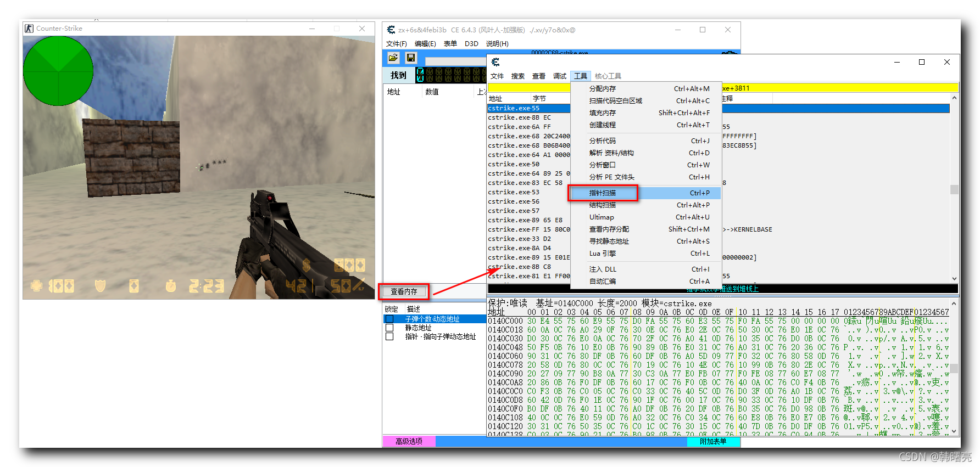980x467 pixels.
Task: Select 指针扫描 menu entry
Action: [x=646, y=193]
